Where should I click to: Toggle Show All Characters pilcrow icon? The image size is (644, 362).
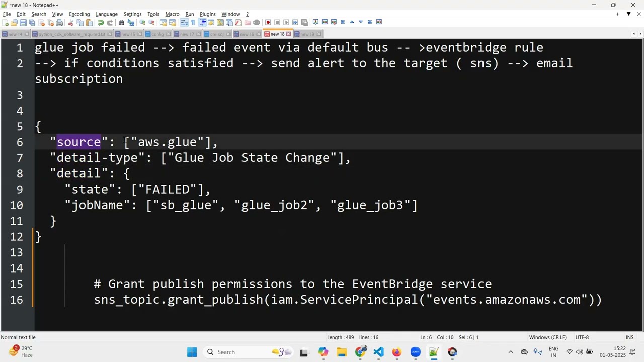[193, 23]
